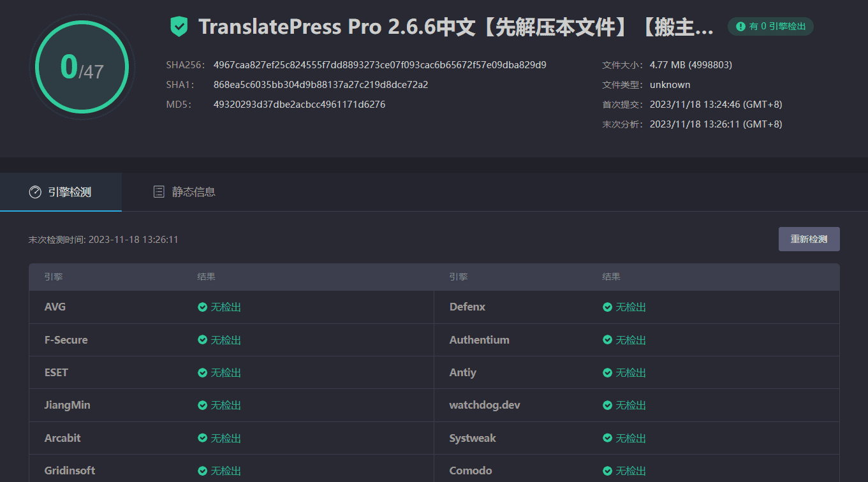Click the green shield icon beside file title
The height and width of the screenshot is (482, 868).
(x=179, y=27)
